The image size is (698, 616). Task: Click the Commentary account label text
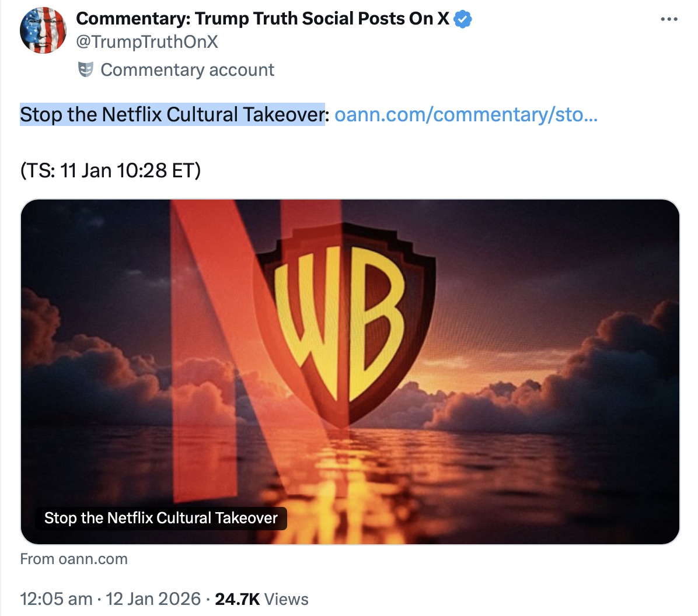point(187,70)
